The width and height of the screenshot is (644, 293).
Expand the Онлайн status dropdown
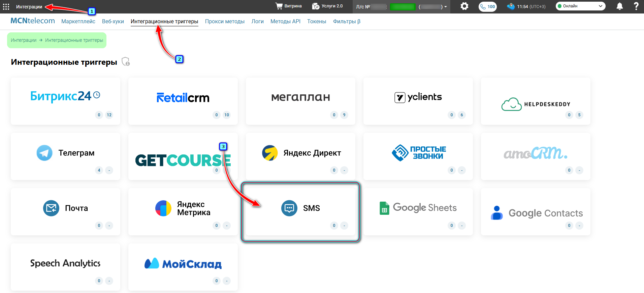pos(580,6)
